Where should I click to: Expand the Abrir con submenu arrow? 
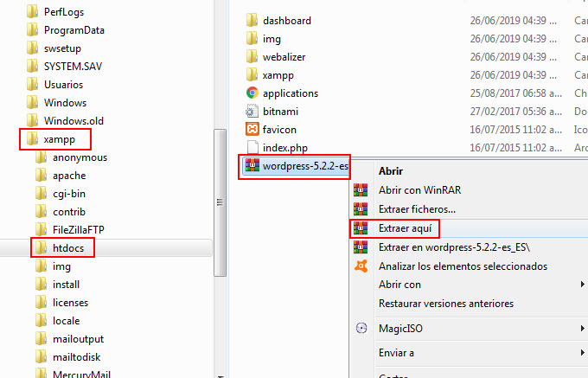point(582,285)
